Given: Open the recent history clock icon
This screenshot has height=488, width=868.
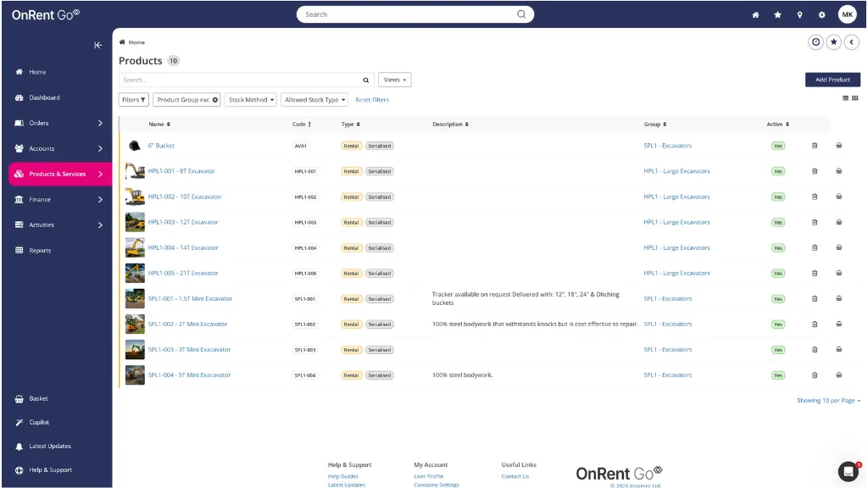Looking at the screenshot, I should point(816,42).
